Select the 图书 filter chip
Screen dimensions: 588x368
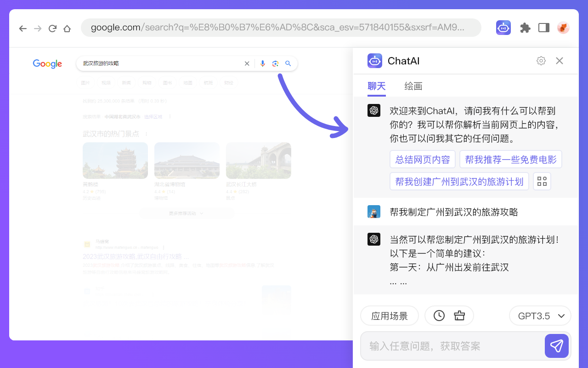click(x=167, y=83)
